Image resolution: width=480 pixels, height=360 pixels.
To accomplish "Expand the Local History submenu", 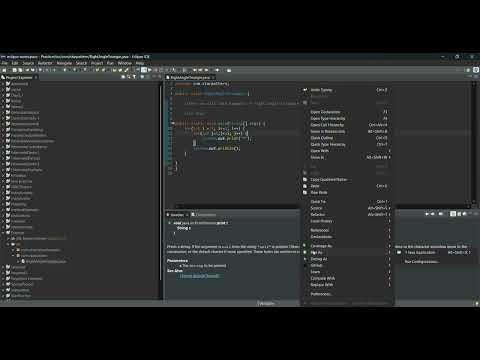I will 347,221.
